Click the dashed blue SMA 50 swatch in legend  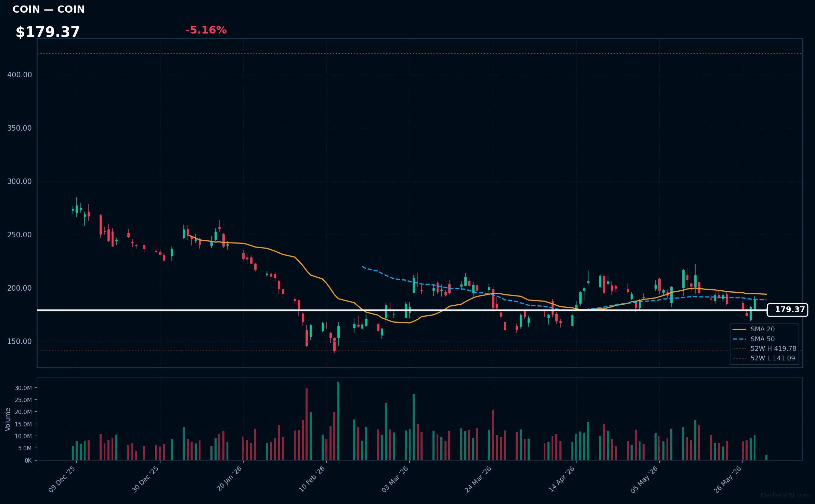pyautogui.click(x=739, y=339)
